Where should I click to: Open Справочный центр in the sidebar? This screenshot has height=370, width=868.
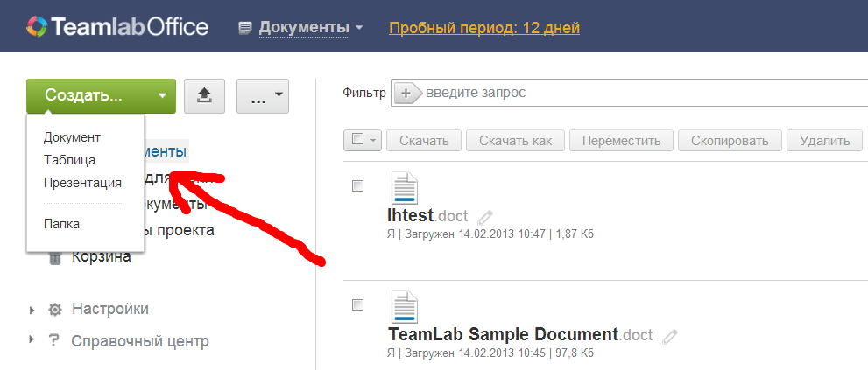click(141, 341)
